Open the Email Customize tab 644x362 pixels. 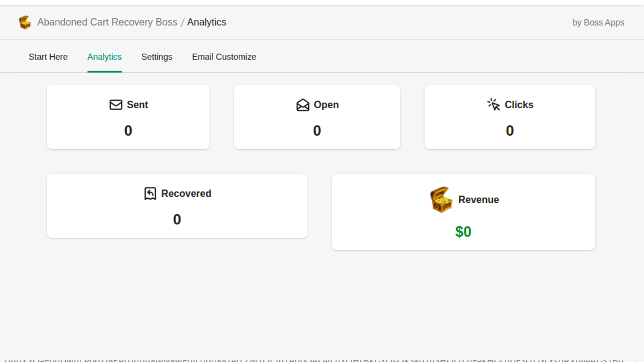point(224,57)
